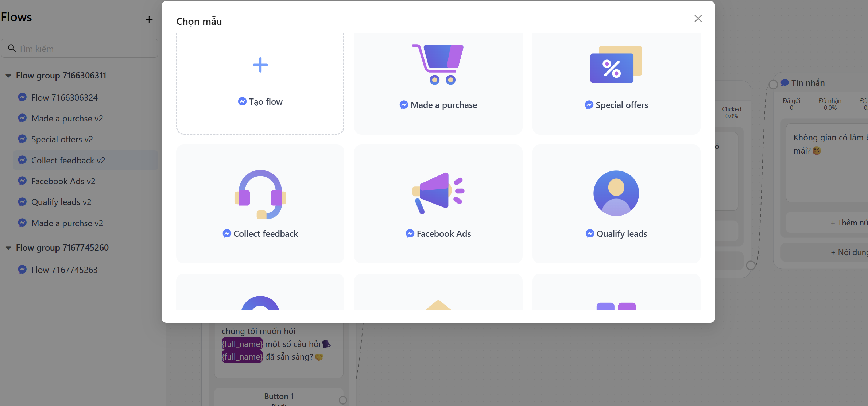Open Qualify leads v2 flow

pyautogui.click(x=61, y=202)
